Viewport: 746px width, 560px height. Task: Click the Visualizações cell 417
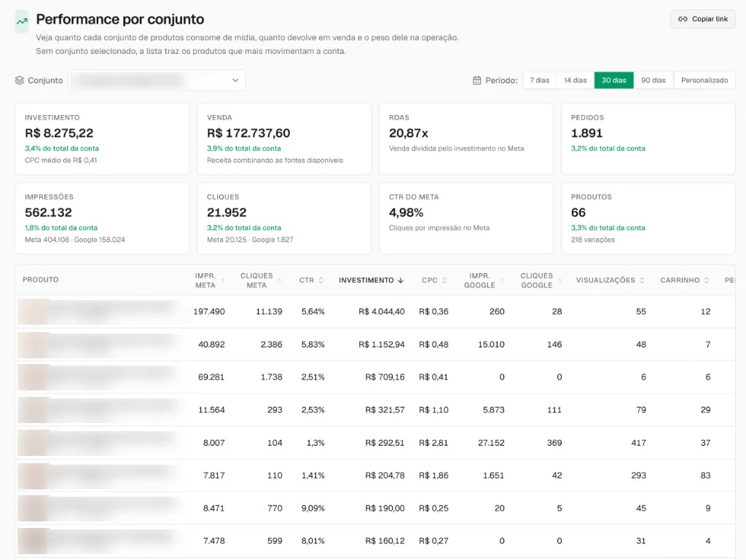point(638,443)
